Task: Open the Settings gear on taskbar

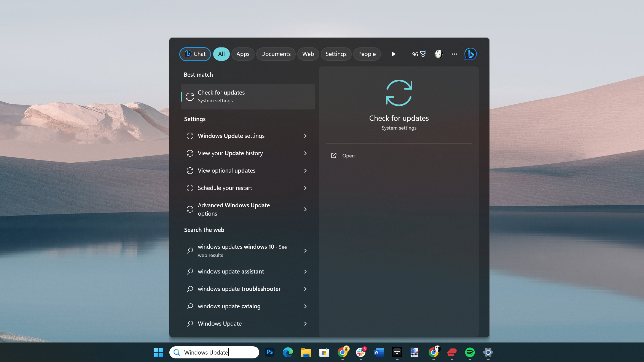Action: click(x=488, y=352)
